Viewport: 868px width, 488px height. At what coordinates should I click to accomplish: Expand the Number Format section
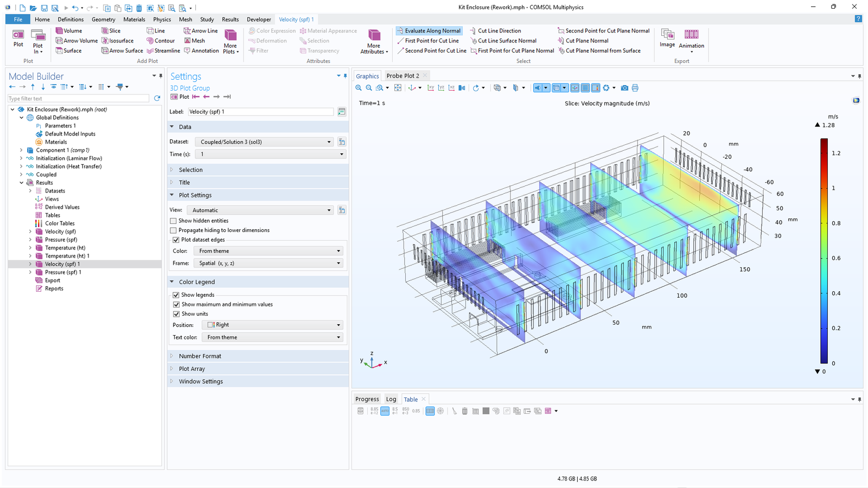tap(200, 356)
